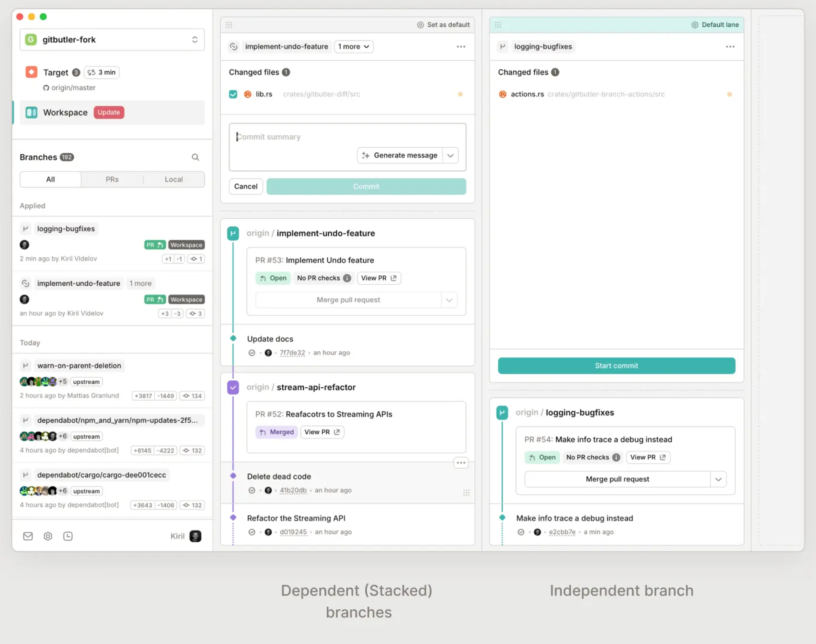Click the lib.rs Rust file icon
Image resolution: width=816 pixels, height=644 pixels.
point(248,94)
